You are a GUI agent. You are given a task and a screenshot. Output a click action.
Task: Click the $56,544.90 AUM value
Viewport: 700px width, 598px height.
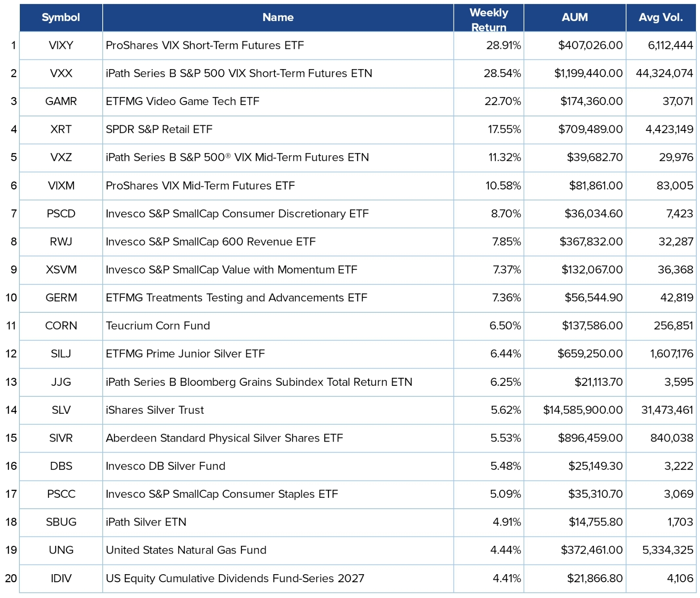(594, 297)
